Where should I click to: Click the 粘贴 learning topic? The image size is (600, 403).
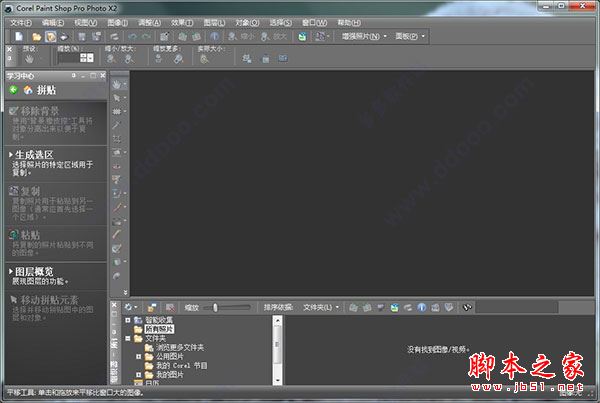54,243
